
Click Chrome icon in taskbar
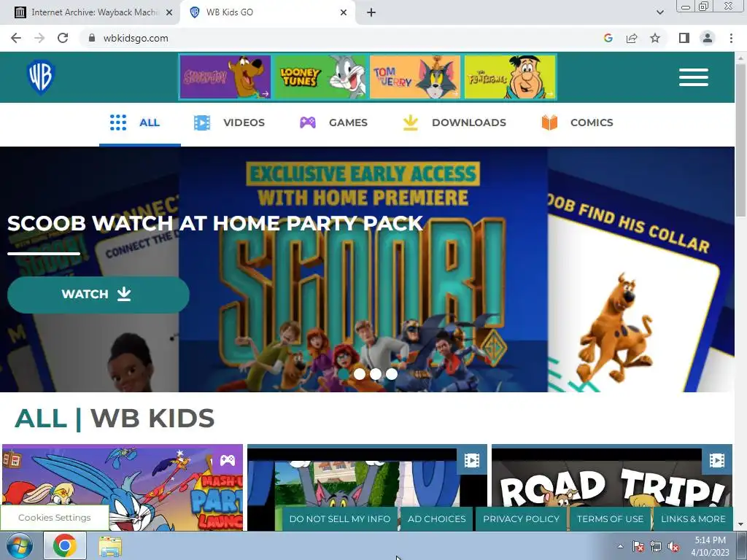(x=65, y=546)
